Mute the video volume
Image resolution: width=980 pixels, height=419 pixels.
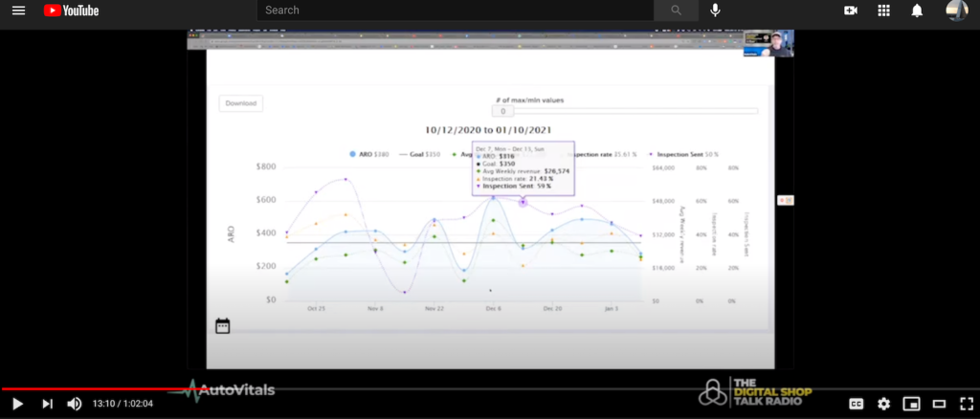(75, 404)
